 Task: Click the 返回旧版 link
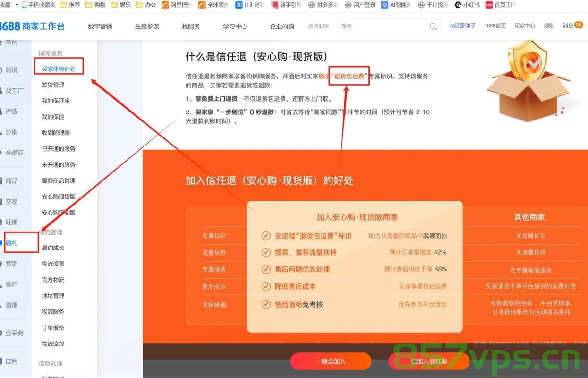(318, 26)
